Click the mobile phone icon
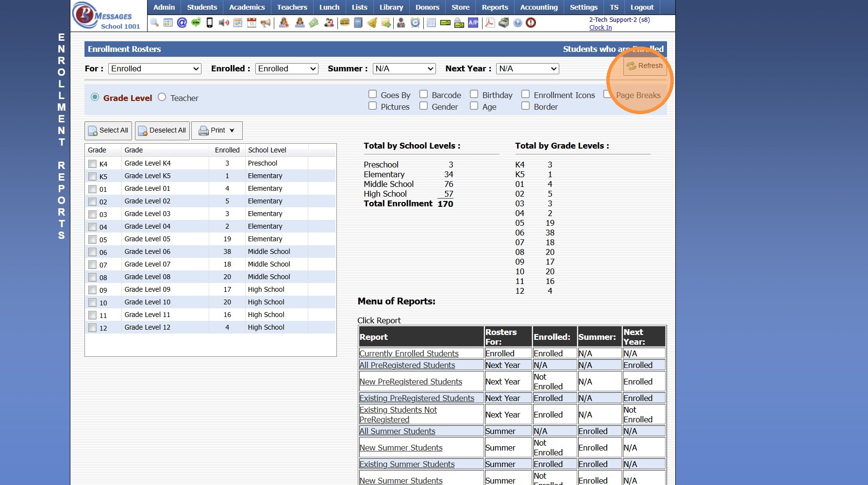 (210, 22)
